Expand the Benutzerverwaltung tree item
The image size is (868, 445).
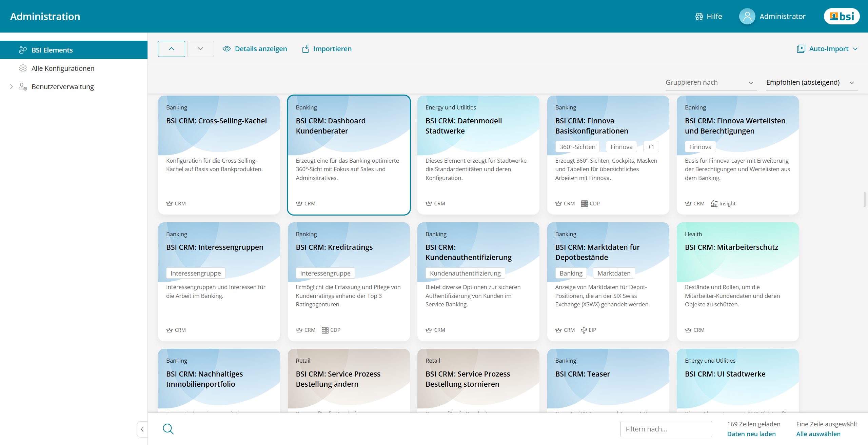pos(12,86)
